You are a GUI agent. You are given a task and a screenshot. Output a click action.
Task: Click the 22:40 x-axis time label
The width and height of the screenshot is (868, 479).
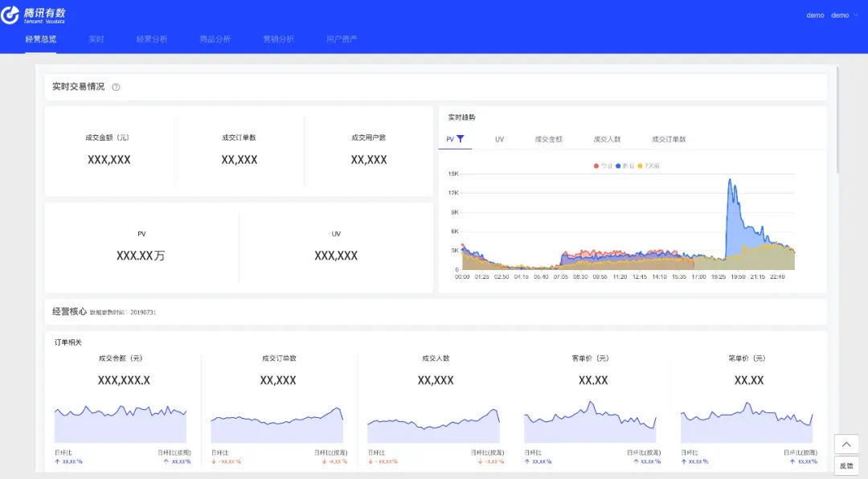point(777,276)
